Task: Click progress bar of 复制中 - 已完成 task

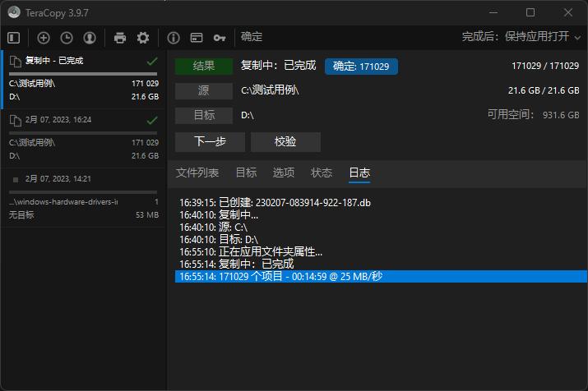Action: pos(83,74)
